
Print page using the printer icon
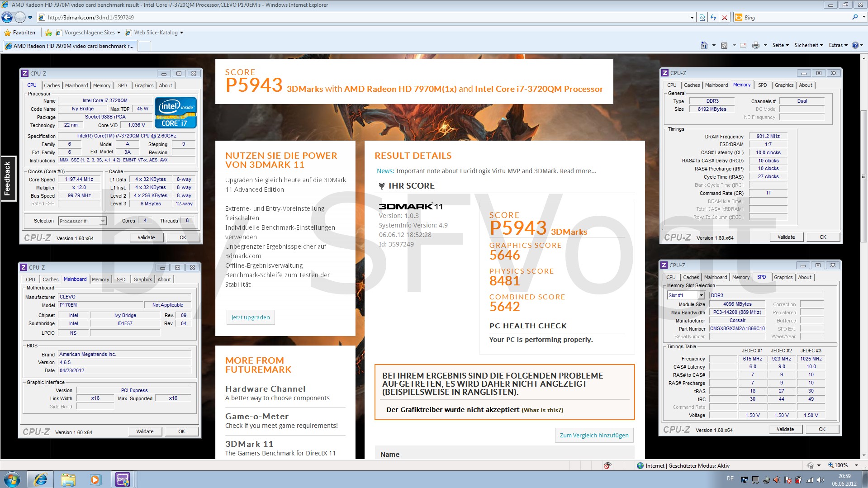tap(755, 45)
